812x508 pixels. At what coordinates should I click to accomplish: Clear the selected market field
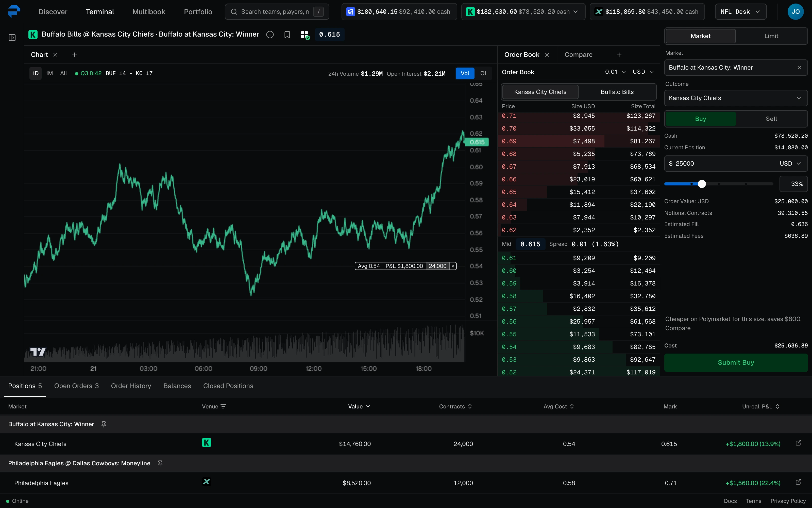799,68
